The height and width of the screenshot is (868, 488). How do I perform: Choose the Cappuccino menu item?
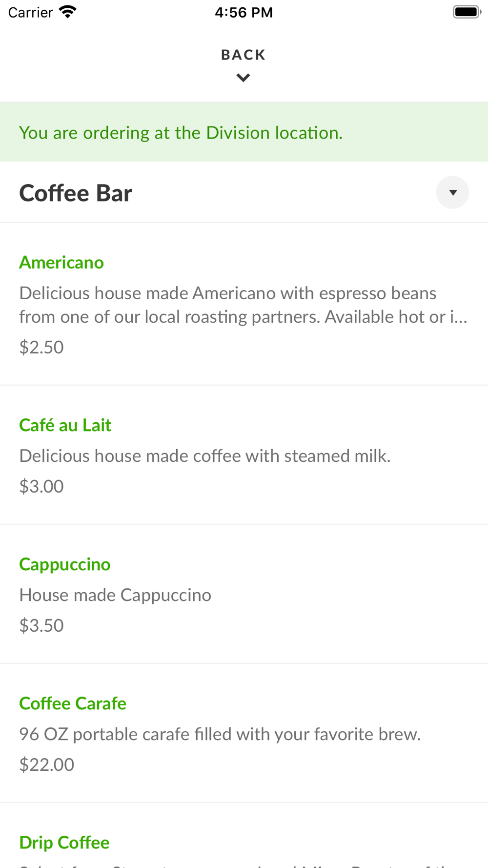[65, 564]
